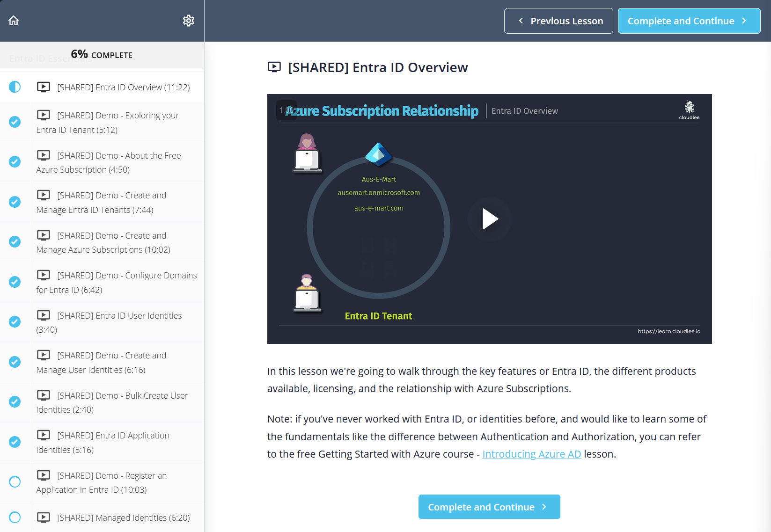Click the Previous Lesson button

[x=558, y=21]
